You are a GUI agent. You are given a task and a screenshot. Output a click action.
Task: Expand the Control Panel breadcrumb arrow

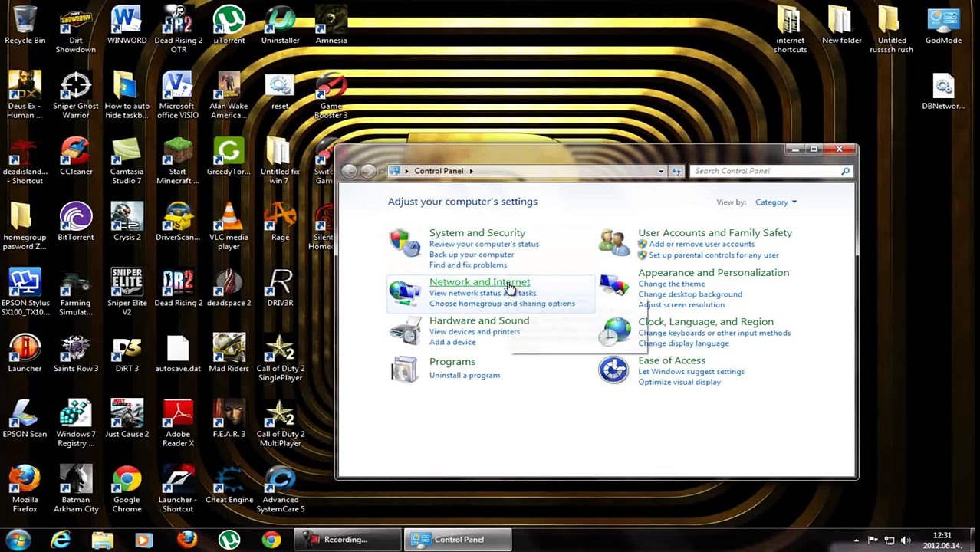click(x=471, y=171)
